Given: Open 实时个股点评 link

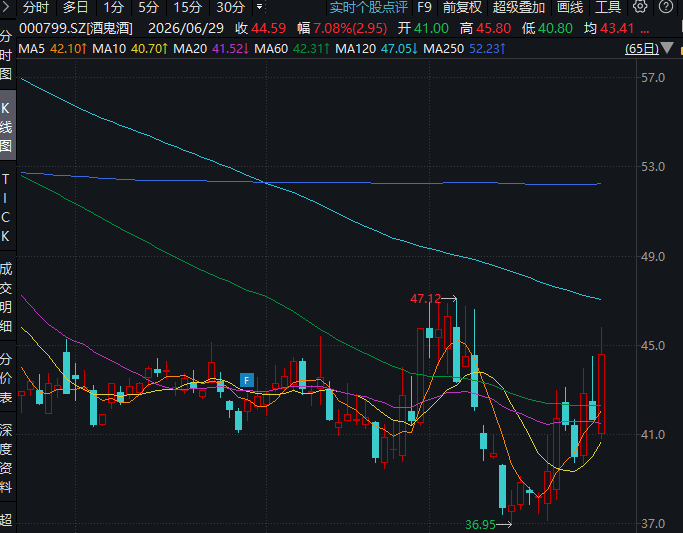Looking at the screenshot, I should (369, 7).
